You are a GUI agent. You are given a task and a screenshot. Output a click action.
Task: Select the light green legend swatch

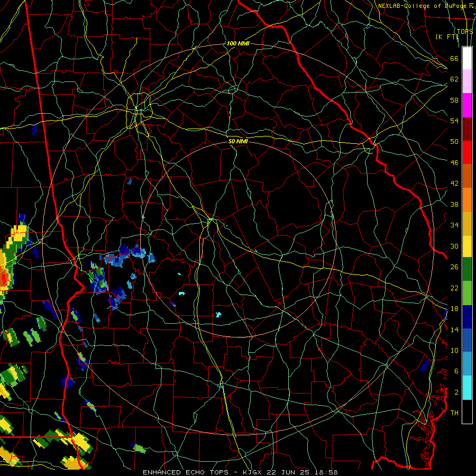(467, 293)
